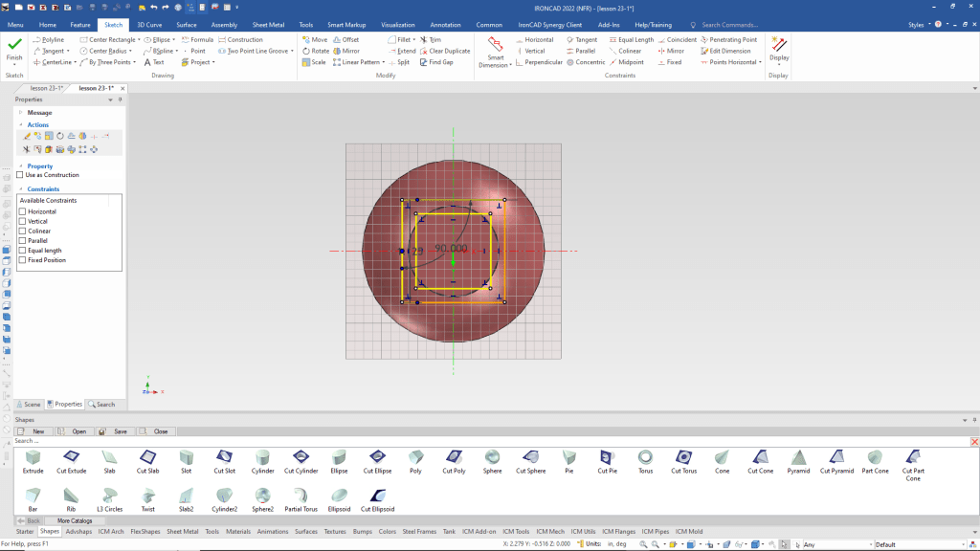980x551 pixels.
Task: Toggle the Fixed Position constraint checkbox
Action: click(x=23, y=260)
